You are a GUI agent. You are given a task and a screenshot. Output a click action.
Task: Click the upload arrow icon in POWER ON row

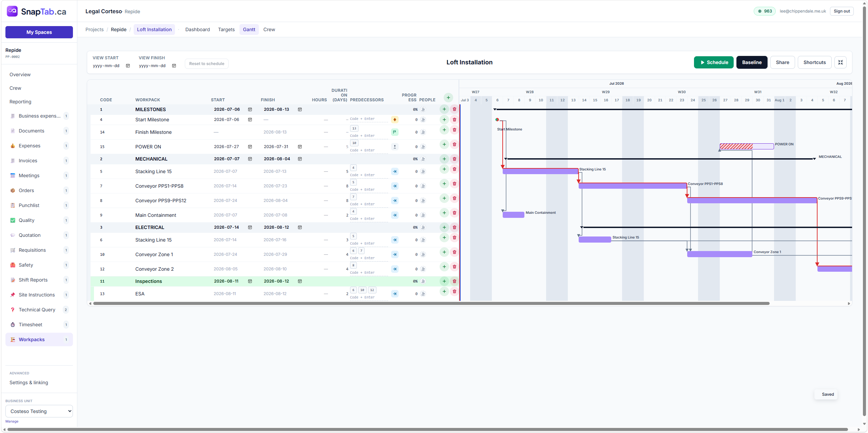[x=394, y=147]
